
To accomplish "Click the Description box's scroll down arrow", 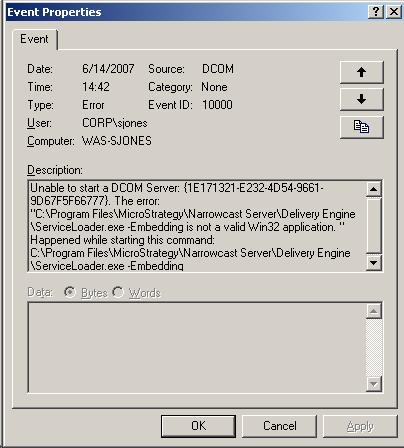I will coord(374,263).
